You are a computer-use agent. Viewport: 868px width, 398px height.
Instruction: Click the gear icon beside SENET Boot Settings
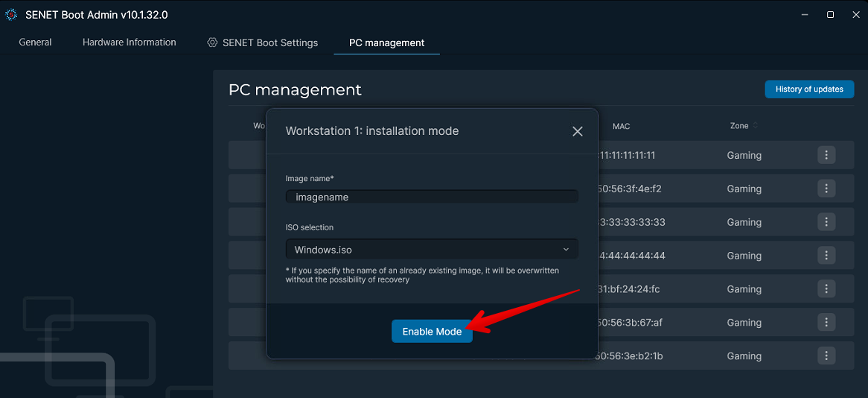[212, 42]
